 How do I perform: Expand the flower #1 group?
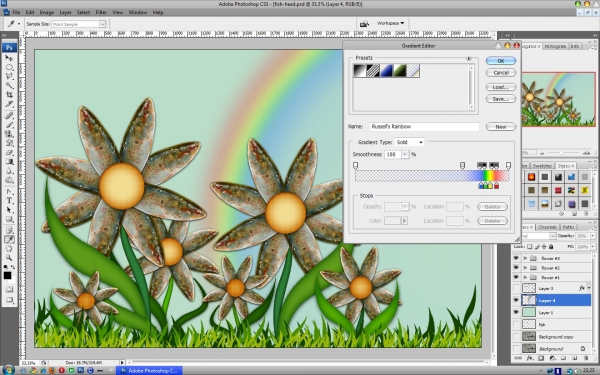[x=525, y=277]
